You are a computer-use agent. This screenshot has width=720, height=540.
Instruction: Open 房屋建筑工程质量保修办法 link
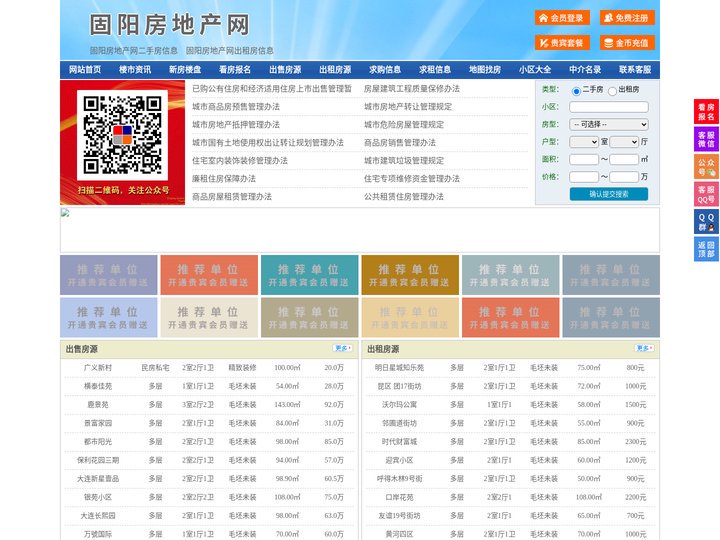(412, 89)
